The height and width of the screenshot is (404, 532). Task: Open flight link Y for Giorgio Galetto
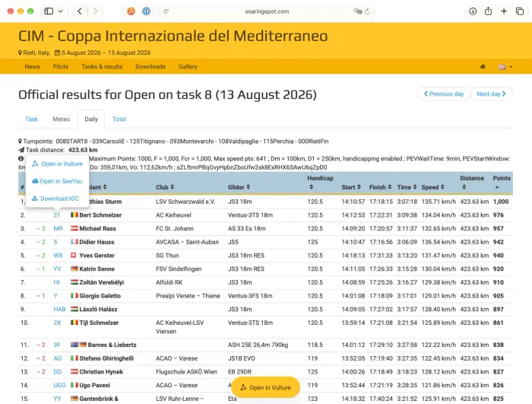[55, 296]
